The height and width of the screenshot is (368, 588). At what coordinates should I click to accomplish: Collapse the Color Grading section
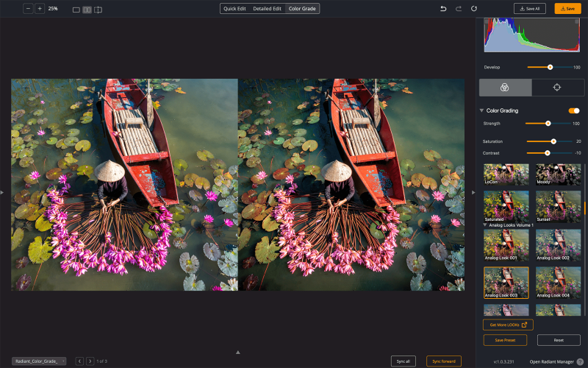[481, 110]
